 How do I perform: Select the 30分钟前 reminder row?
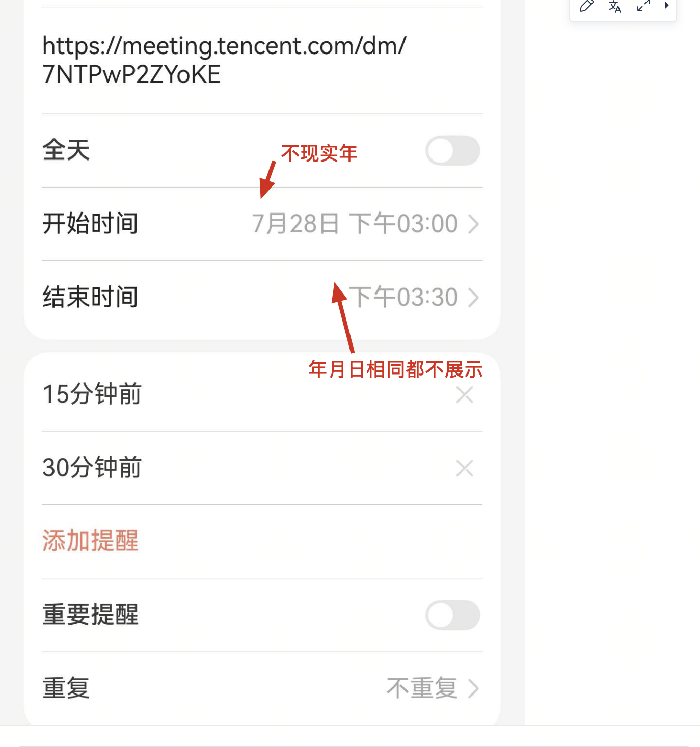[92, 468]
